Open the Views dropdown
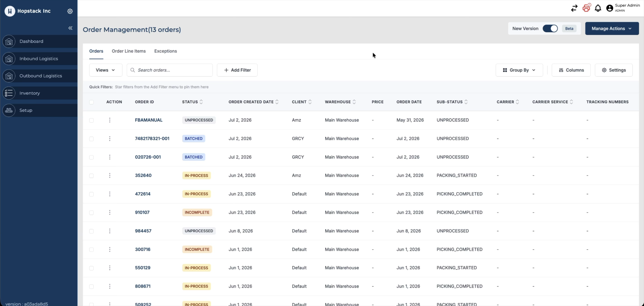This screenshot has height=306, width=644. tap(106, 70)
